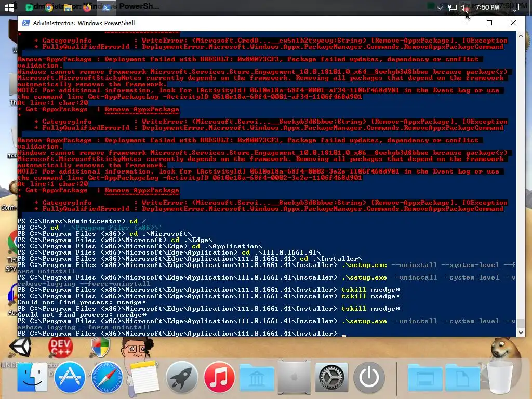Click the PowerShell vertical scrollbar thumb
Image resolution: width=532 pixels, height=399 pixels.
point(521,323)
